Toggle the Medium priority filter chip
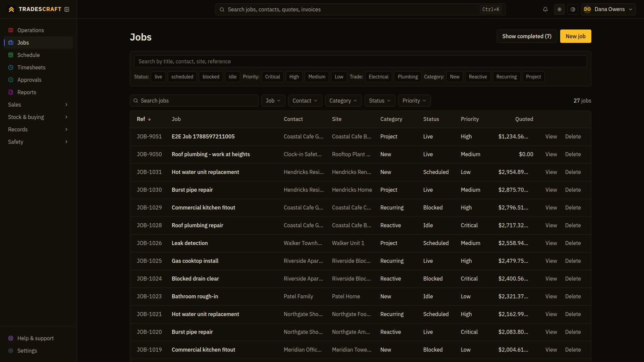The width and height of the screenshot is (644, 362). (x=317, y=77)
